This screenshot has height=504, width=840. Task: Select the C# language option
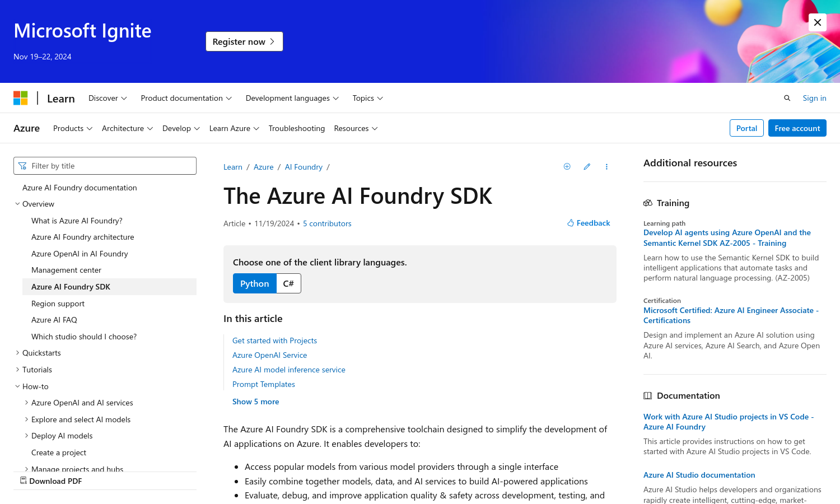pyautogui.click(x=288, y=283)
